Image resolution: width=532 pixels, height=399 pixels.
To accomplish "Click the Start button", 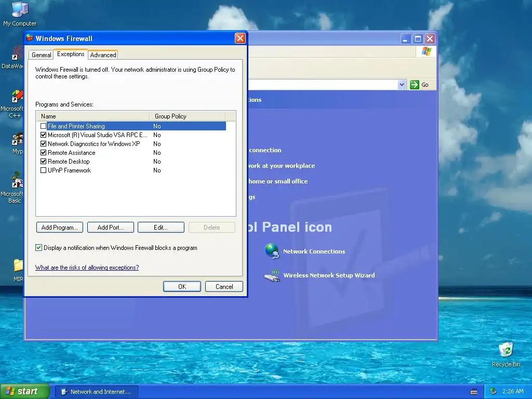I will [x=25, y=392].
